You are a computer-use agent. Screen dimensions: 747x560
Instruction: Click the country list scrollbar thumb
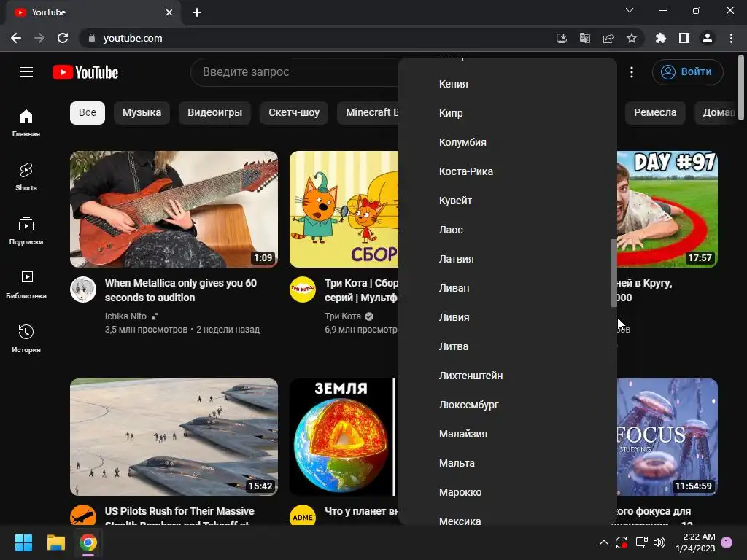pyautogui.click(x=614, y=273)
